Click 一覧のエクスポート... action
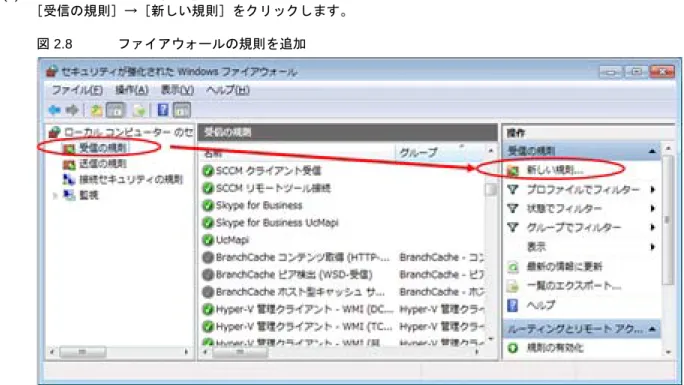 coord(574,286)
